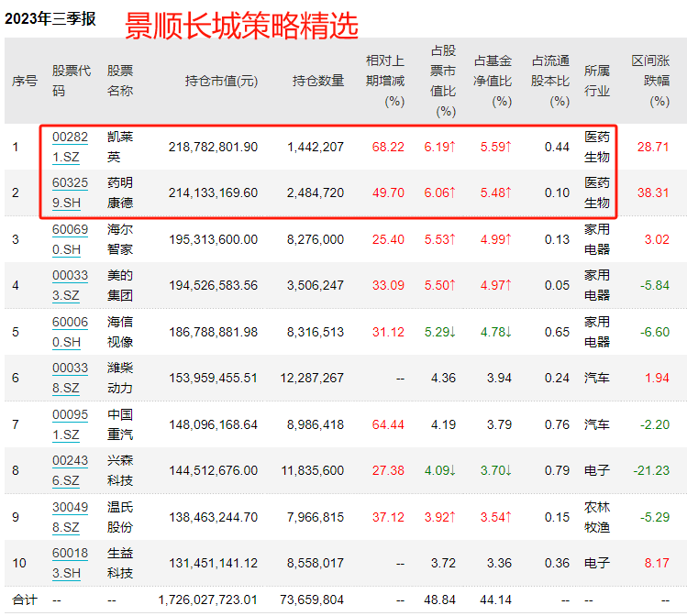687x616 pixels.
Task: Open stock code link 002821.SZ
Action: 70,147
